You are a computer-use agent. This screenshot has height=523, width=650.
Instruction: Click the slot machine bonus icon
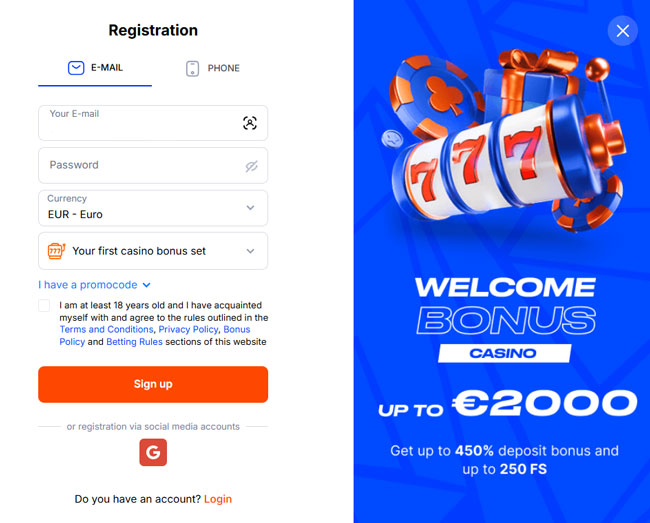(56, 251)
